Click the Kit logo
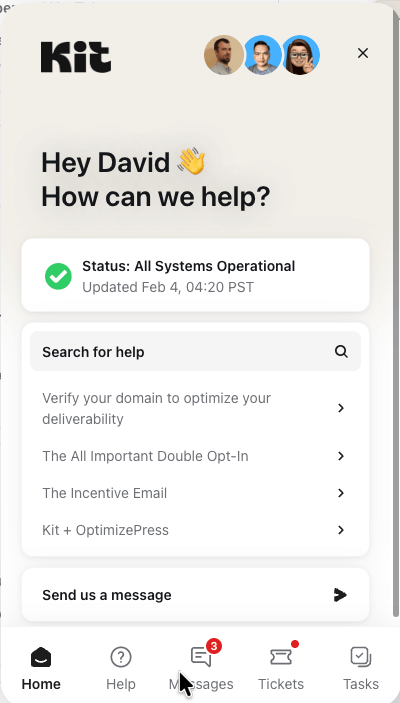 76,57
